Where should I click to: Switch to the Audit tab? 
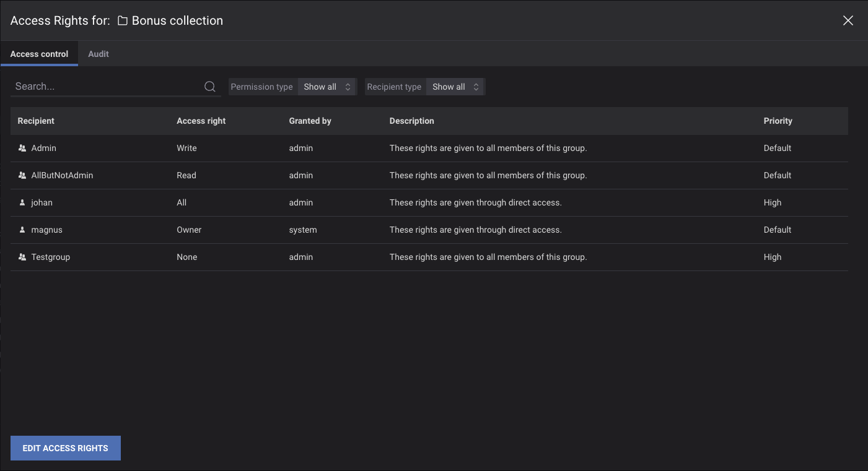pyautogui.click(x=99, y=54)
